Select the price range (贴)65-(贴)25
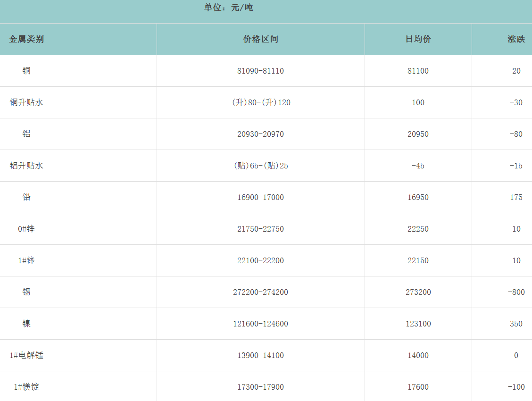 click(260, 166)
